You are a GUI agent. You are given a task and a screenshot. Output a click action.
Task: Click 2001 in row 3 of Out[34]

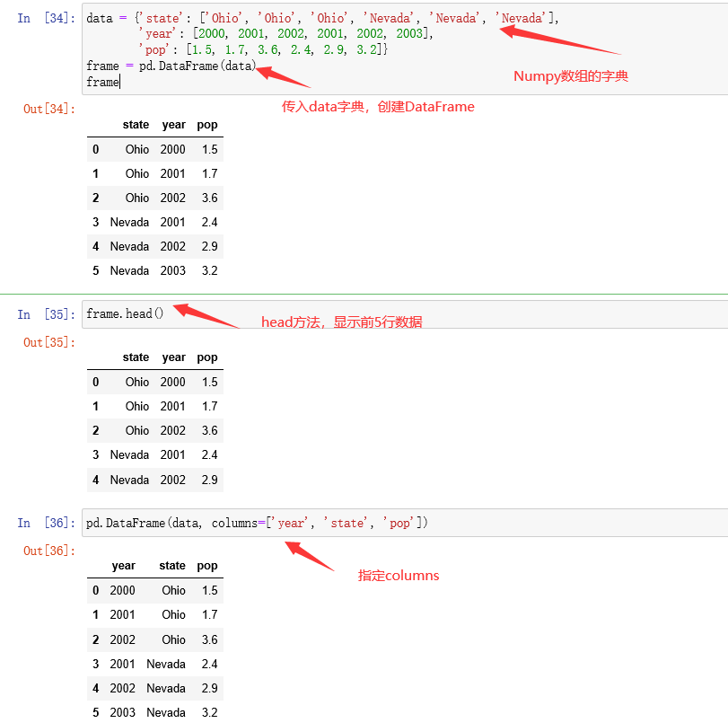point(172,222)
